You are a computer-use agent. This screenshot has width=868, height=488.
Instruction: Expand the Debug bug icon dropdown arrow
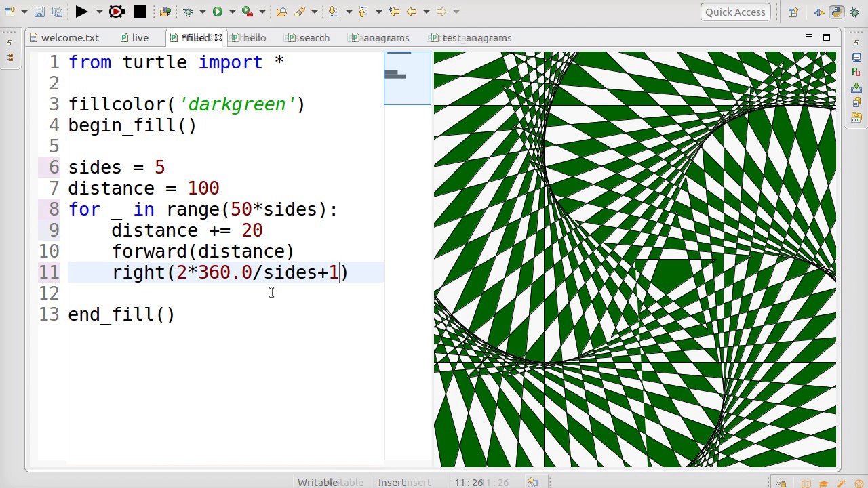pos(202,12)
